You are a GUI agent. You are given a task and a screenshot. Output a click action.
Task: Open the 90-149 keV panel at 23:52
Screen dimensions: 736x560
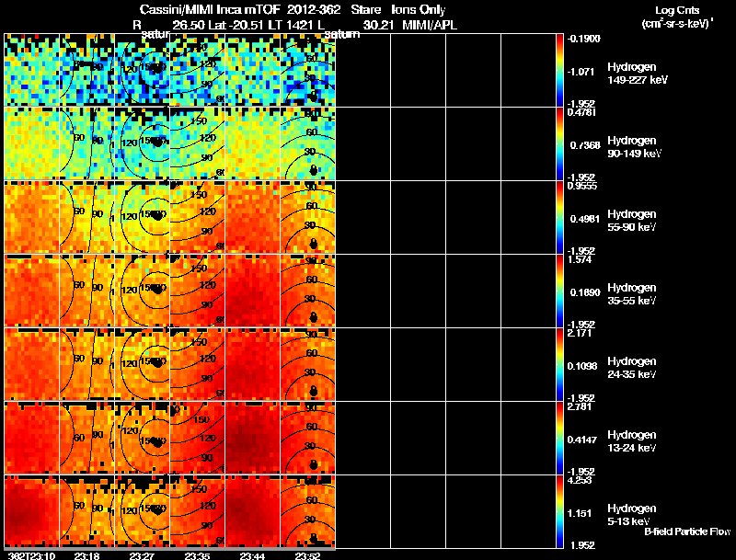pyautogui.click(x=308, y=143)
